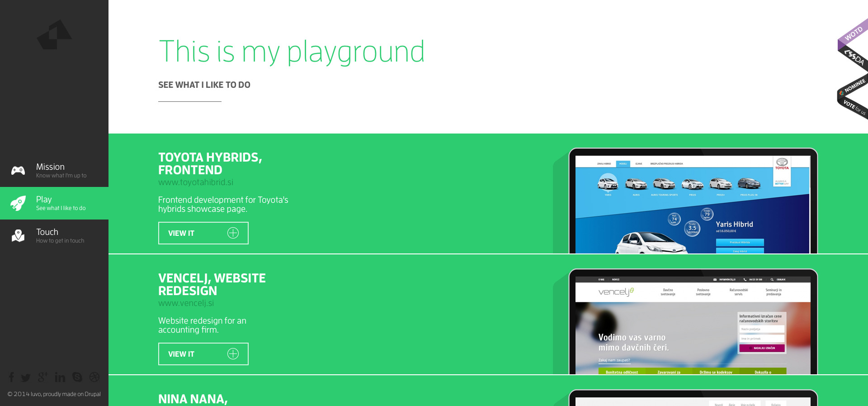
Task: Click plus circle in Vencelj VIEW IT button
Action: pos(233,353)
